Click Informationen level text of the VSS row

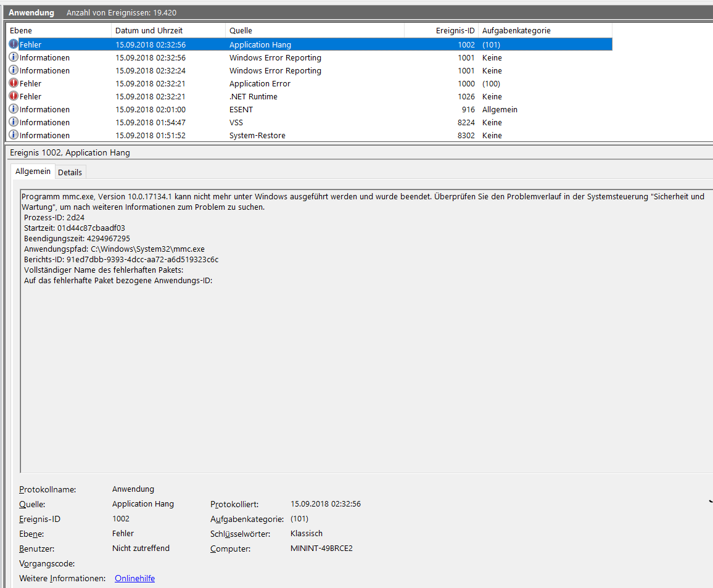pyautogui.click(x=44, y=122)
